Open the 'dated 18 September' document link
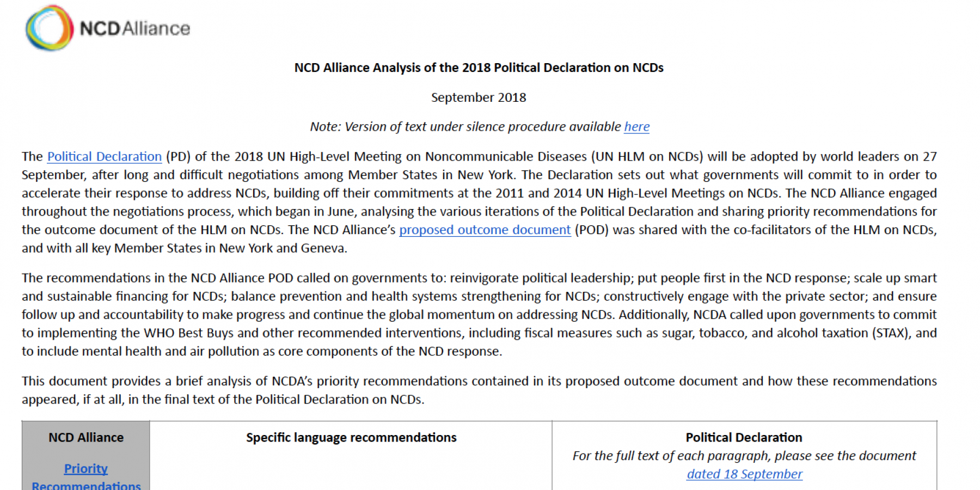This screenshot has width=980, height=490. pyautogui.click(x=744, y=474)
